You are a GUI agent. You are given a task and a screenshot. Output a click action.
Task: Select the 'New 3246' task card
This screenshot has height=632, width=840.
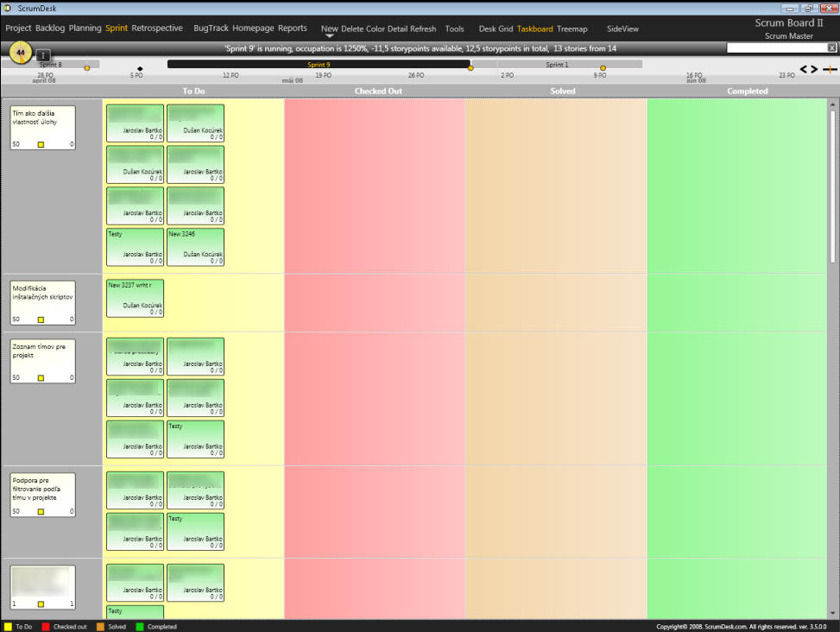click(195, 247)
